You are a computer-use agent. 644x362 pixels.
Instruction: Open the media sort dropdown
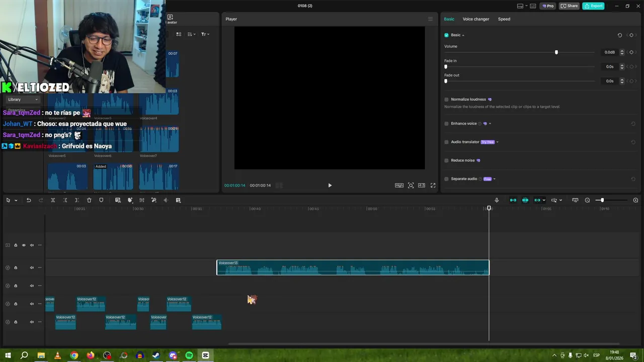point(191,34)
